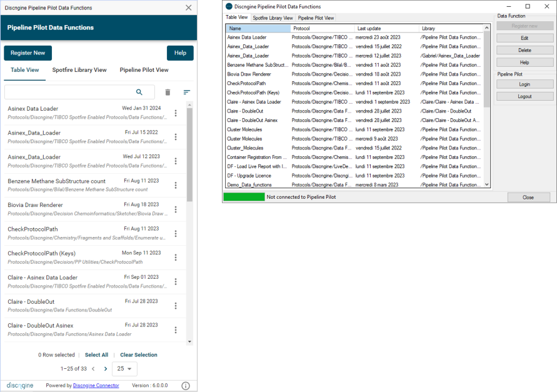Close the left Pipeline Pilot Data Functions panel

[189, 8]
